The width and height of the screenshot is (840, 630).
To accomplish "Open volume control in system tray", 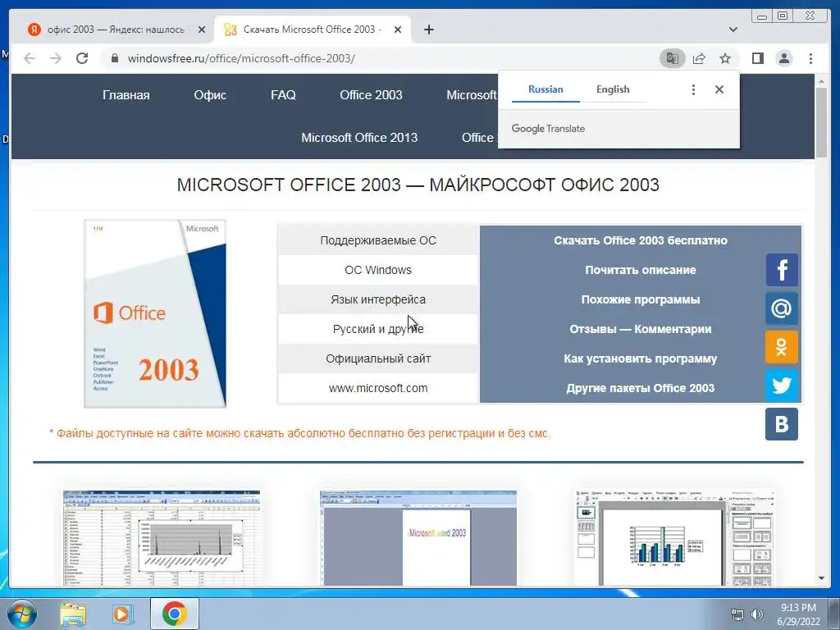I will (756, 614).
